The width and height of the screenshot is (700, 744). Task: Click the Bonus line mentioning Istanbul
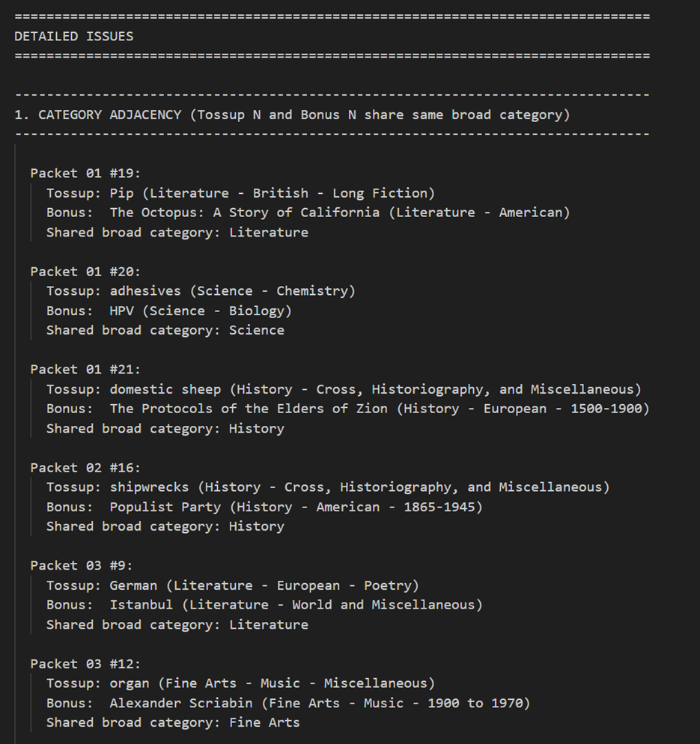click(x=264, y=605)
